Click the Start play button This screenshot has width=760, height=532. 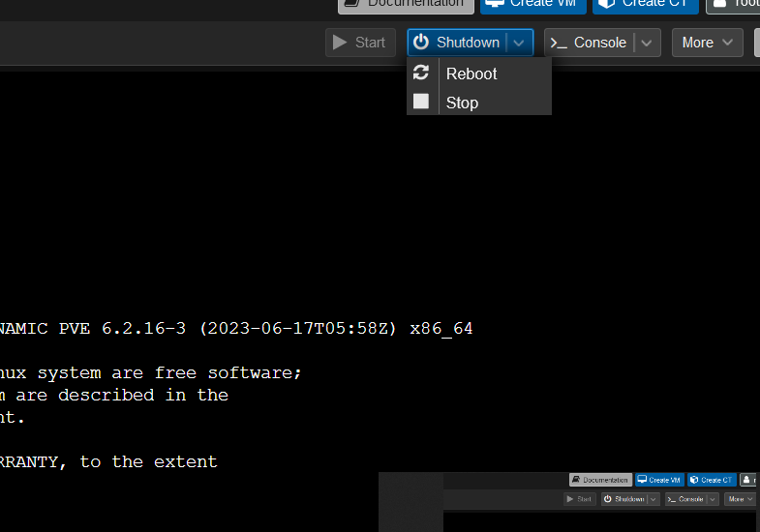[360, 43]
